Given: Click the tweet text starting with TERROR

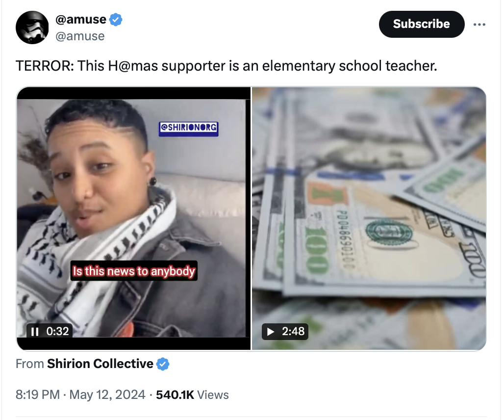Looking at the screenshot, I should tap(227, 66).
